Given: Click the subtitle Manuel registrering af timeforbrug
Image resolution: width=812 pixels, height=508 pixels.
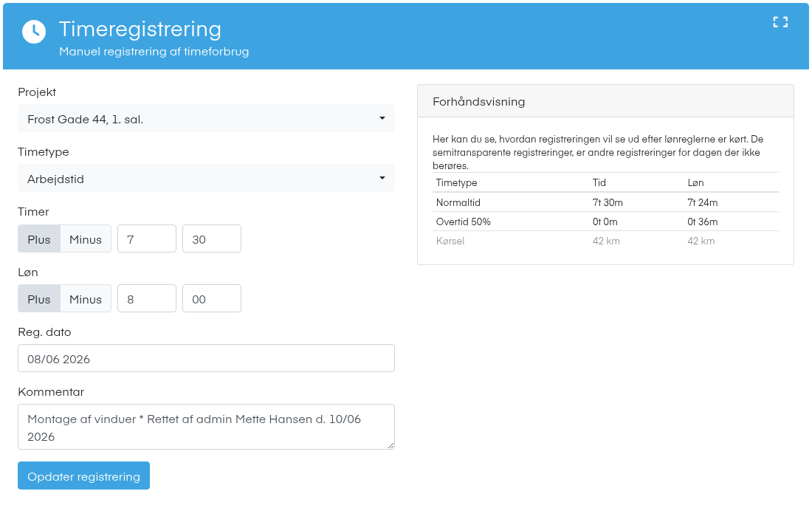Looking at the screenshot, I should [x=154, y=51].
